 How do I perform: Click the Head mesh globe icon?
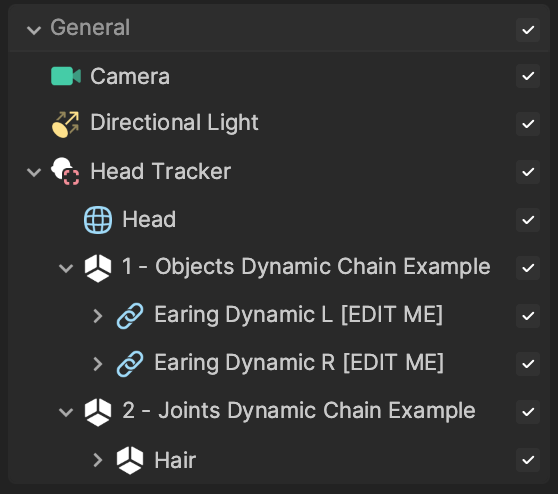(98, 220)
